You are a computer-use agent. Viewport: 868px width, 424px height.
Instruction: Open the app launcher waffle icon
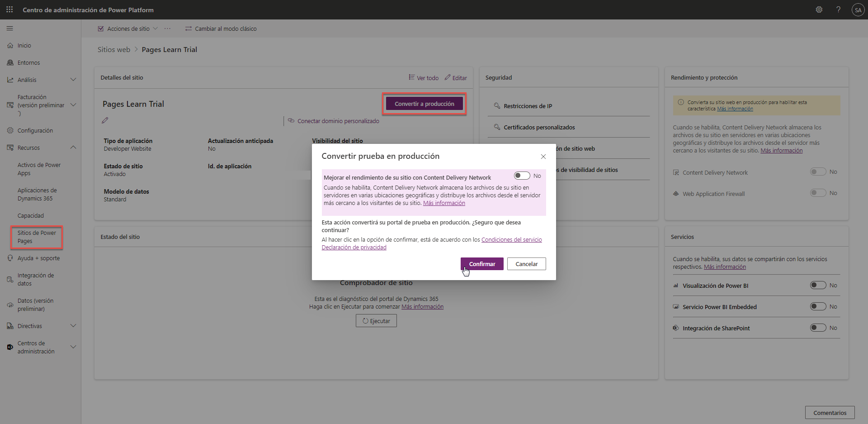pyautogui.click(x=9, y=10)
